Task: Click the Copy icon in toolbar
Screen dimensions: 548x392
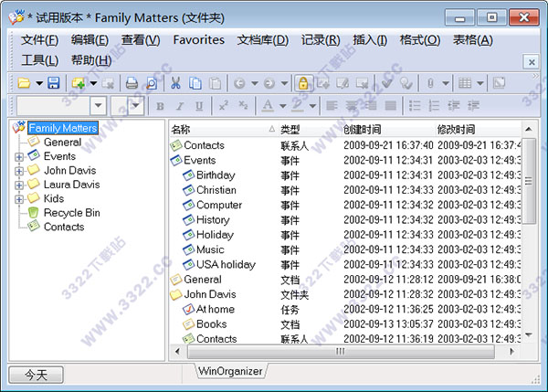Action: tap(195, 83)
